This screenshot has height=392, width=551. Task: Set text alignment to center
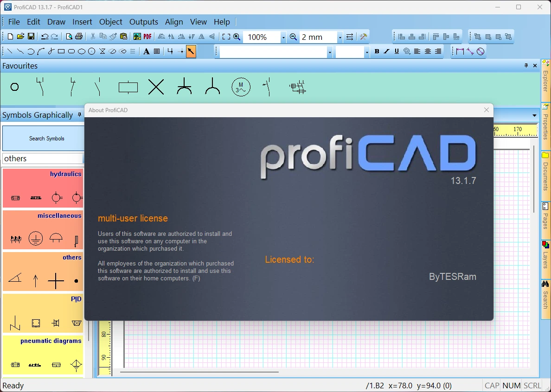click(428, 51)
